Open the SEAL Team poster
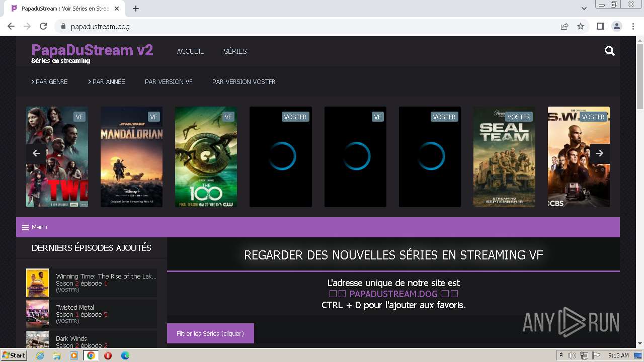Viewport: 644px width, 362px height. pyautogui.click(x=504, y=157)
